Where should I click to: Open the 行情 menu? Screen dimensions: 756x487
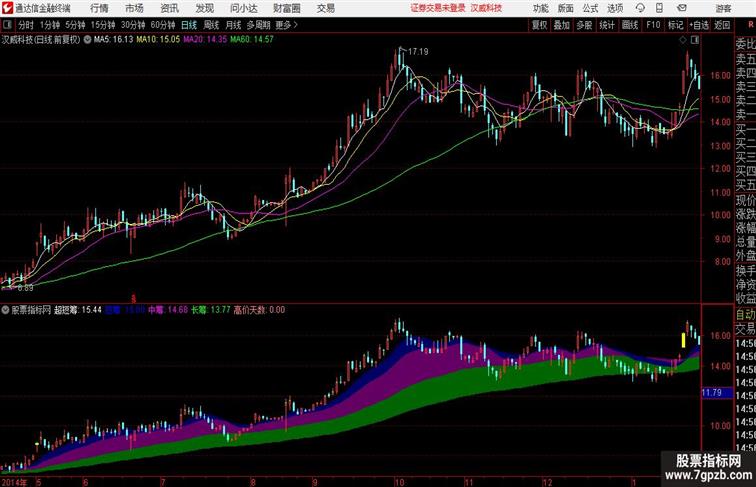pos(99,8)
